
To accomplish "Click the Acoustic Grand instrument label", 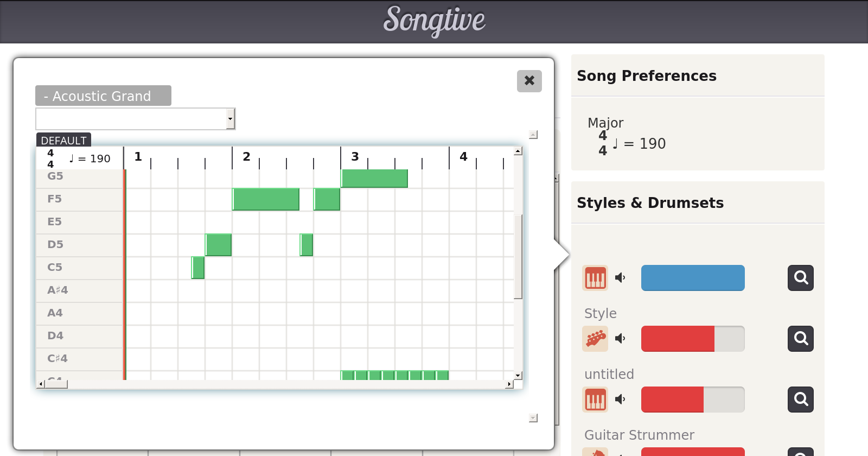I will pyautogui.click(x=103, y=96).
